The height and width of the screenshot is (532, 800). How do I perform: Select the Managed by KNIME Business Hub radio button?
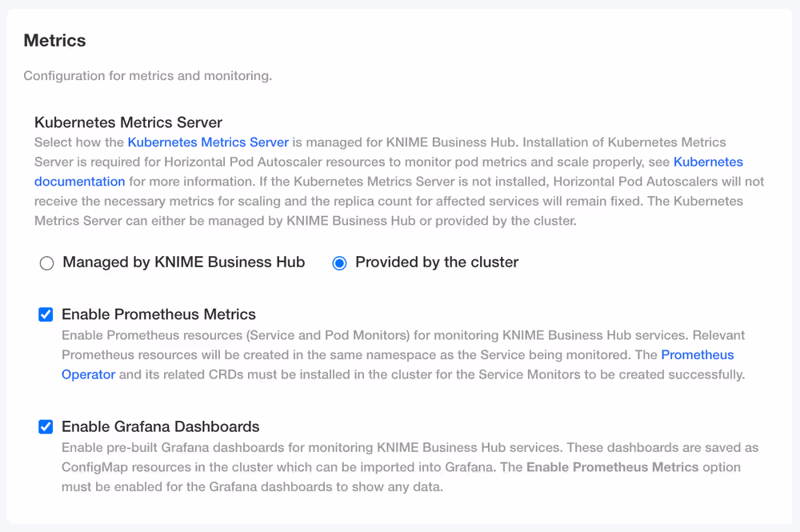tap(46, 263)
